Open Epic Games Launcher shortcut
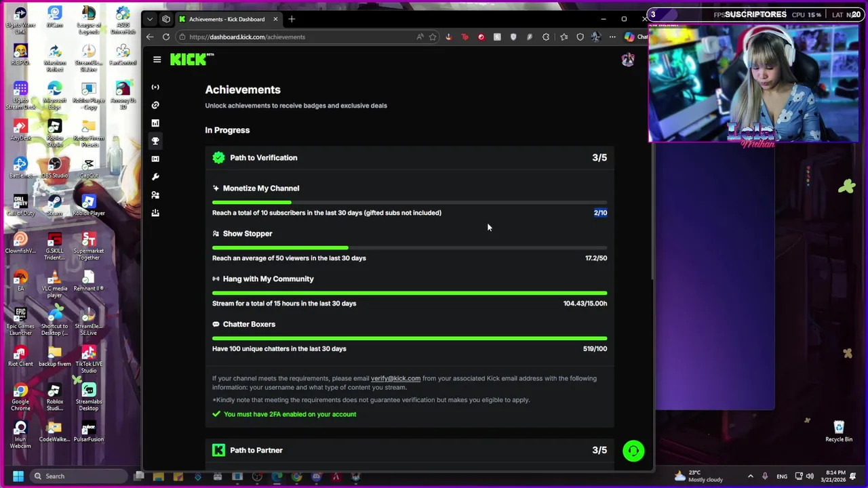868x488 pixels. [x=20, y=322]
